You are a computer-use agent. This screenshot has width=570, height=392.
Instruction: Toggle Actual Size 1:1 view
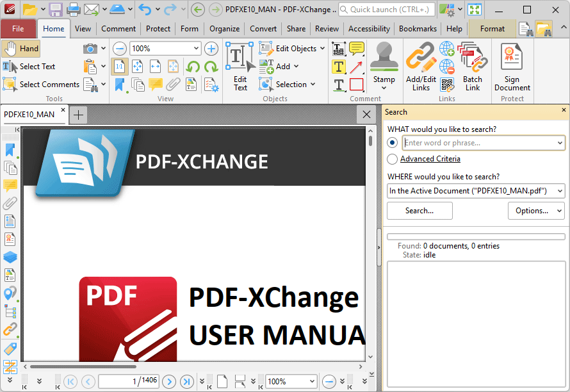tap(119, 67)
